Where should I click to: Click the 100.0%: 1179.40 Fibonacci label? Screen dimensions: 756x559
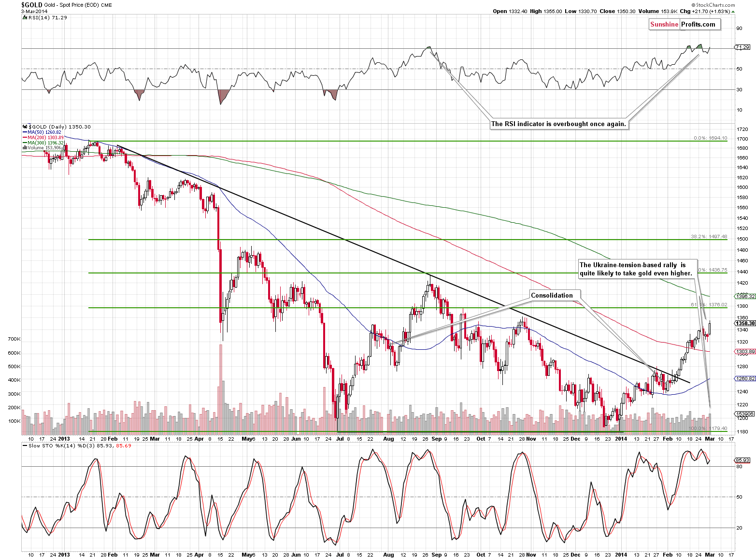click(x=708, y=429)
